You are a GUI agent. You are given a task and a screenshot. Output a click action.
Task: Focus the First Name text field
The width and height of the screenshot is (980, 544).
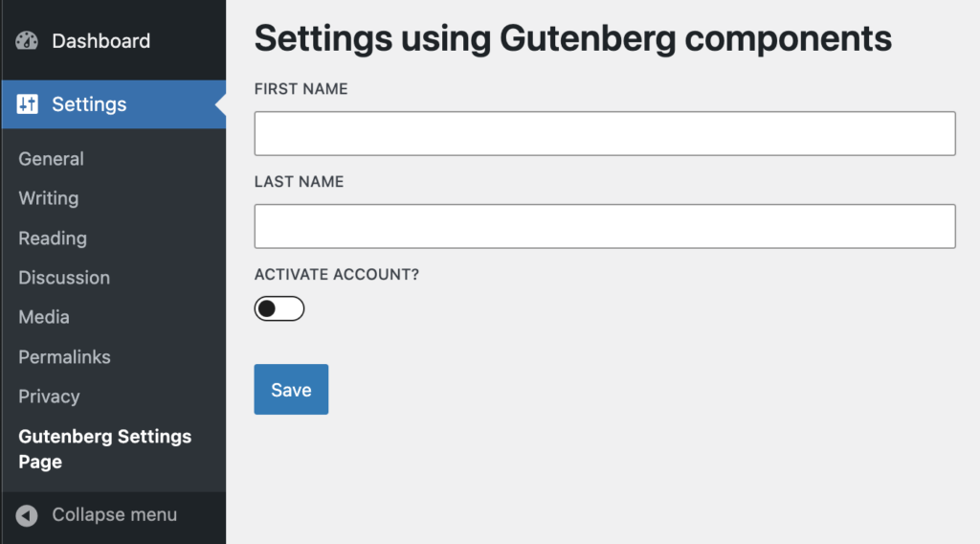click(x=605, y=133)
